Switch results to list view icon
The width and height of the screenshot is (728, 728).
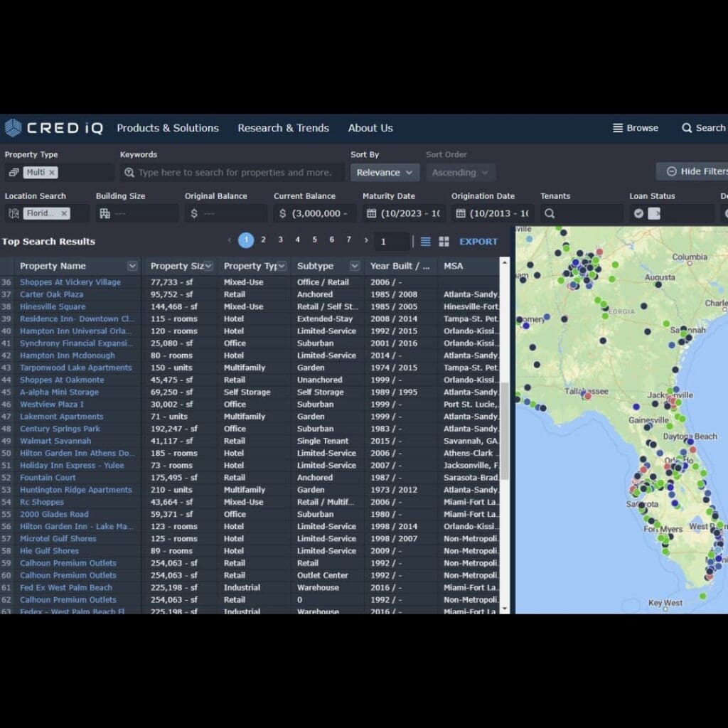point(425,241)
